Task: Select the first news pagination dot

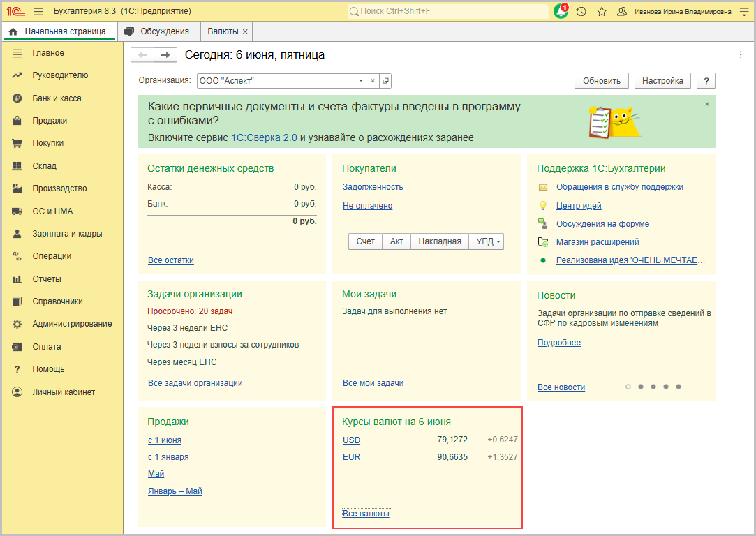Action: pos(628,387)
